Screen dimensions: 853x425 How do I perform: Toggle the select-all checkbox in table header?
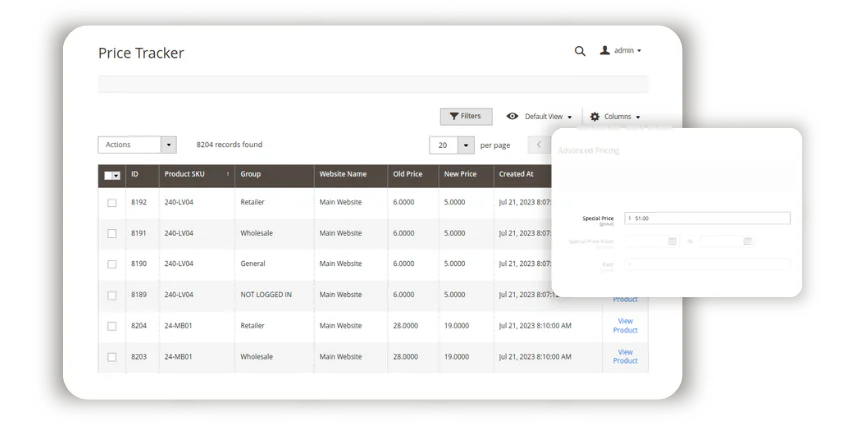tap(108, 175)
